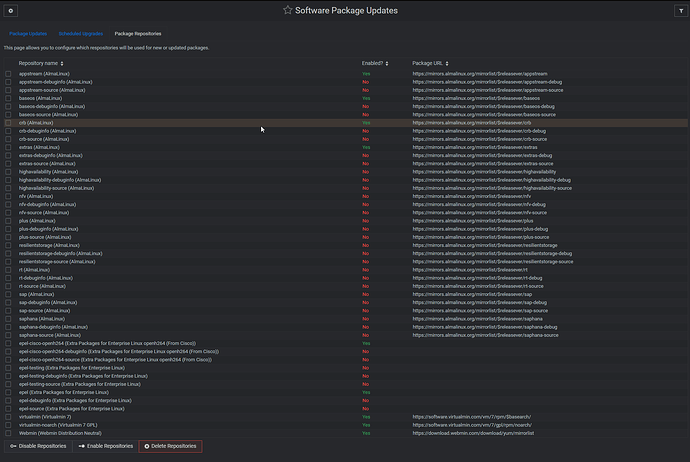Click plus-debuginfo (AlmaLinux) repository name

[48, 229]
